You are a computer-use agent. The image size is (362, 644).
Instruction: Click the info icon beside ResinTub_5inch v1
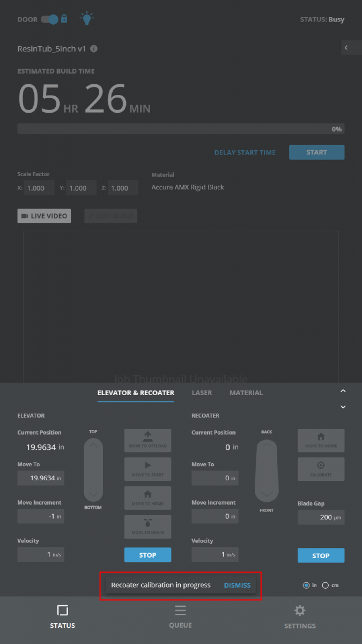(94, 49)
